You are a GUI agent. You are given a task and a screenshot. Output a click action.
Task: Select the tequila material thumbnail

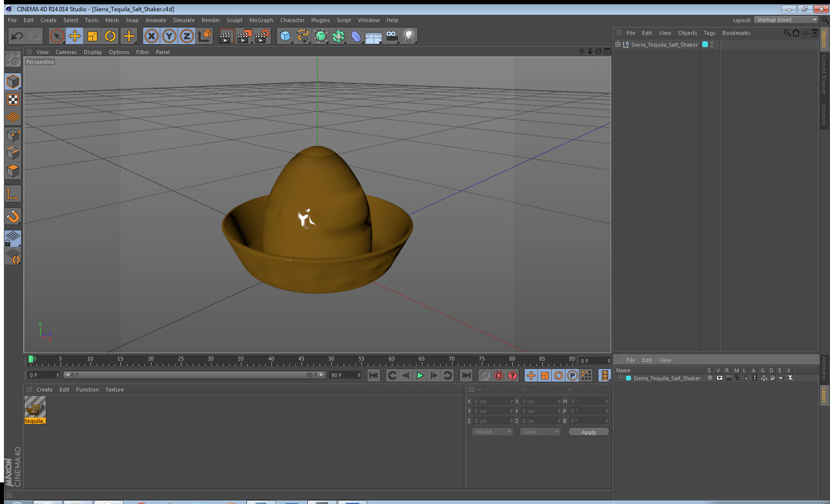(x=35, y=407)
